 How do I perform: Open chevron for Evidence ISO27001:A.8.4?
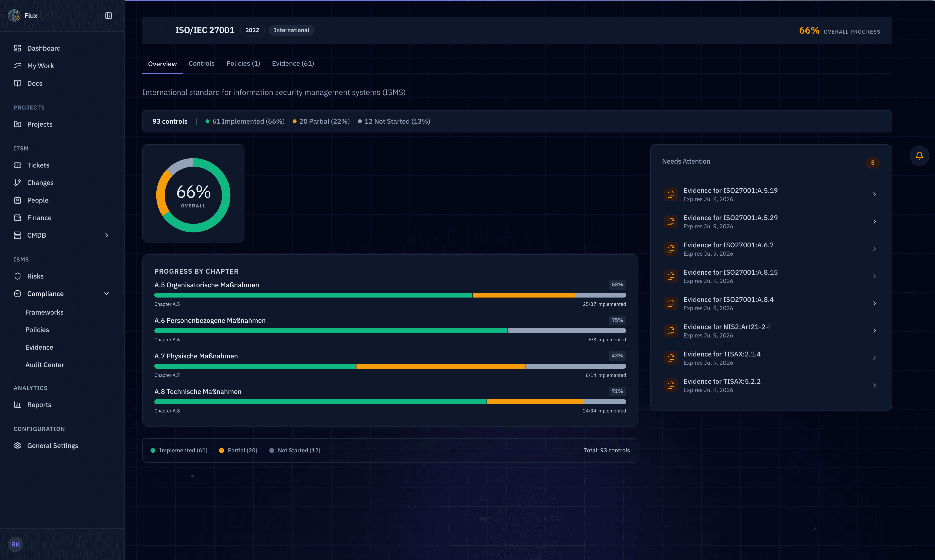pos(874,303)
